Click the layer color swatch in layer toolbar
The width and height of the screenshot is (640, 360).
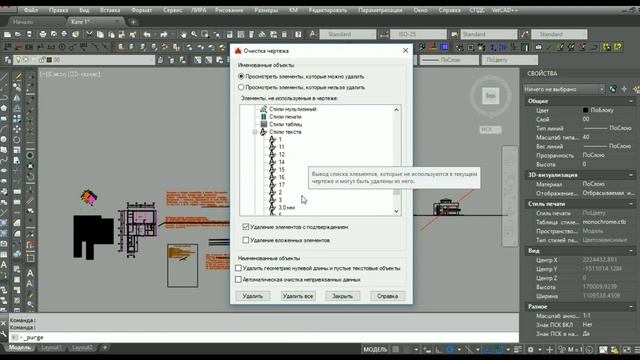coord(49,60)
